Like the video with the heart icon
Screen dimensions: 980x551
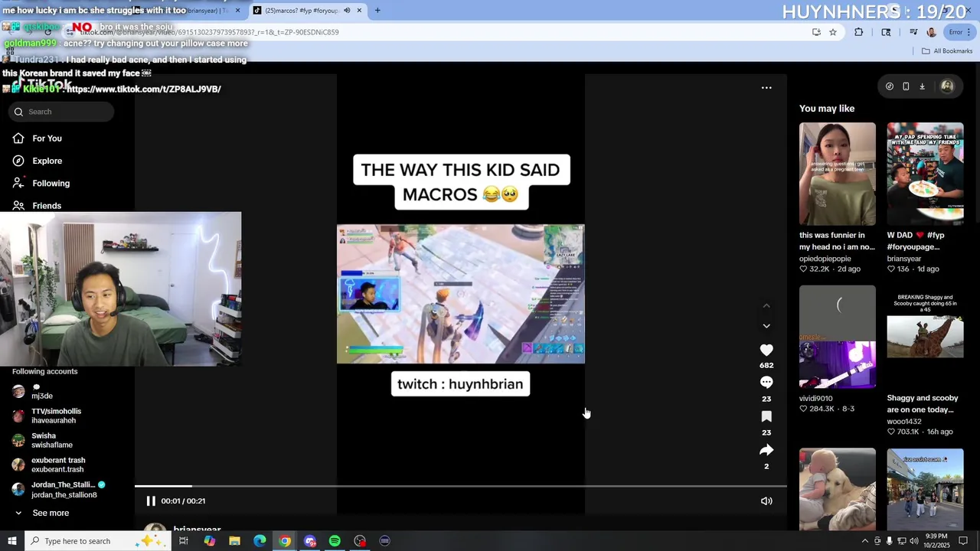tap(766, 350)
